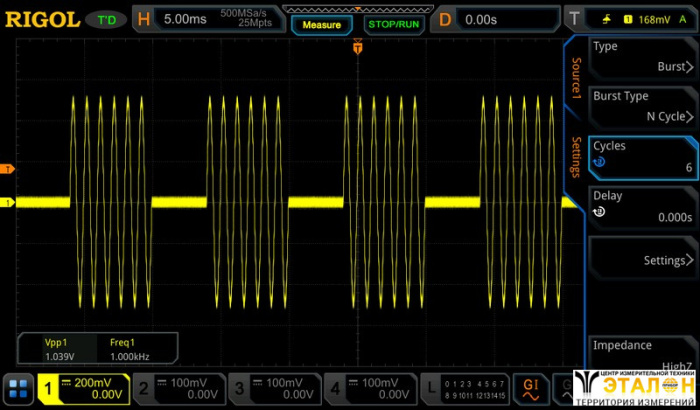Select the Cycles value field

pyautogui.click(x=641, y=157)
